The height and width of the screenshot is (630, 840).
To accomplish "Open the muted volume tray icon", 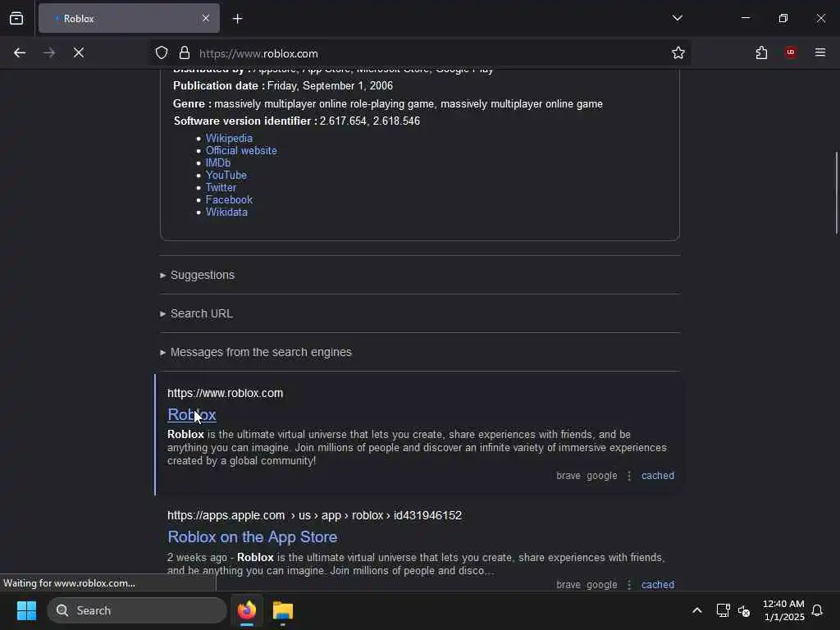I will tap(744, 610).
